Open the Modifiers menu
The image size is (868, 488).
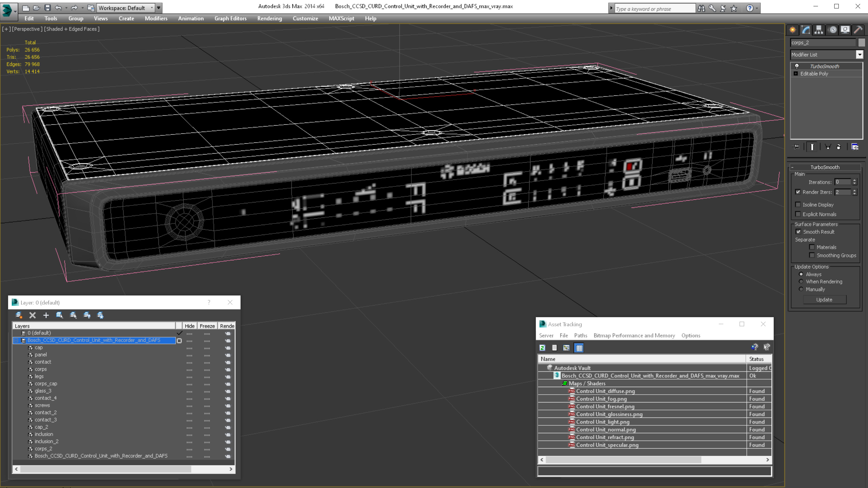tap(156, 18)
